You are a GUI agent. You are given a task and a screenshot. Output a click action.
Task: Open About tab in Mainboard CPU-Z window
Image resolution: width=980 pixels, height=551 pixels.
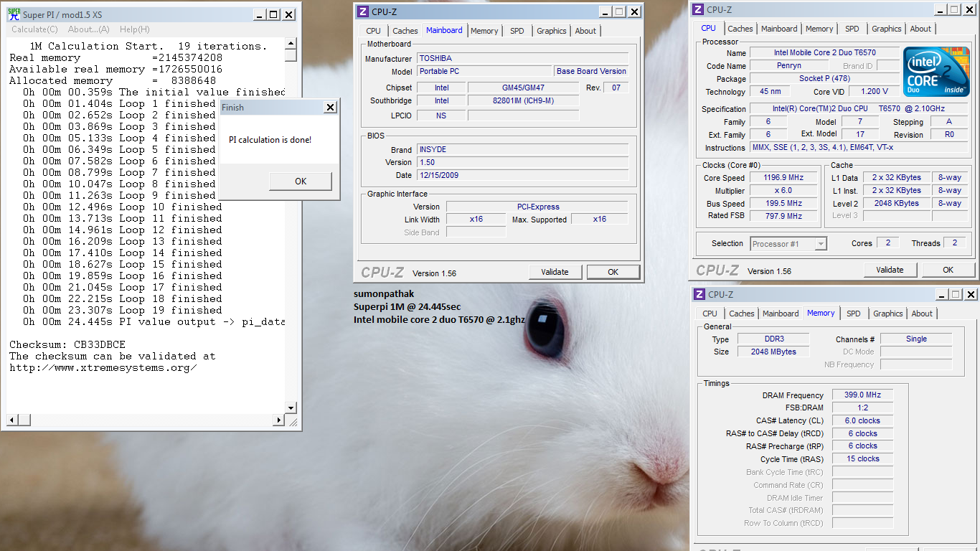[585, 31]
